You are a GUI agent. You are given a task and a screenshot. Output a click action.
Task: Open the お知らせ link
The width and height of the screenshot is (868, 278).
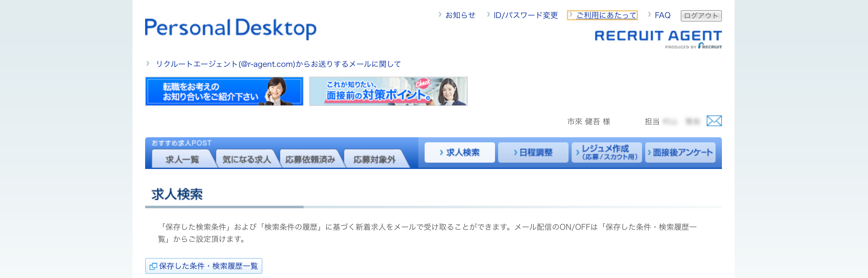460,15
